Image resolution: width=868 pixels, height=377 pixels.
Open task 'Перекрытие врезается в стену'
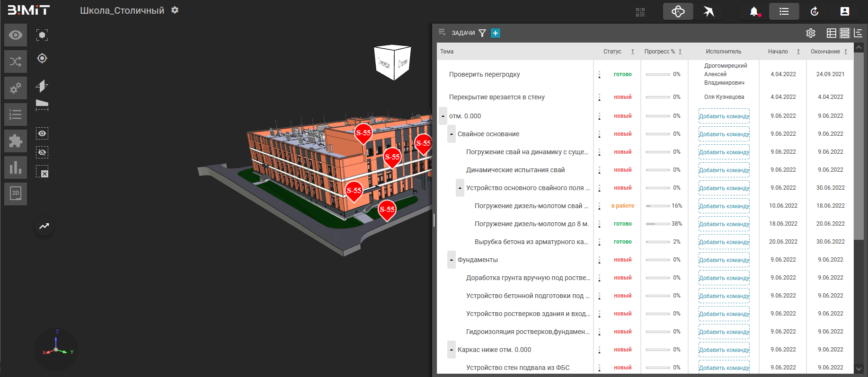point(496,97)
